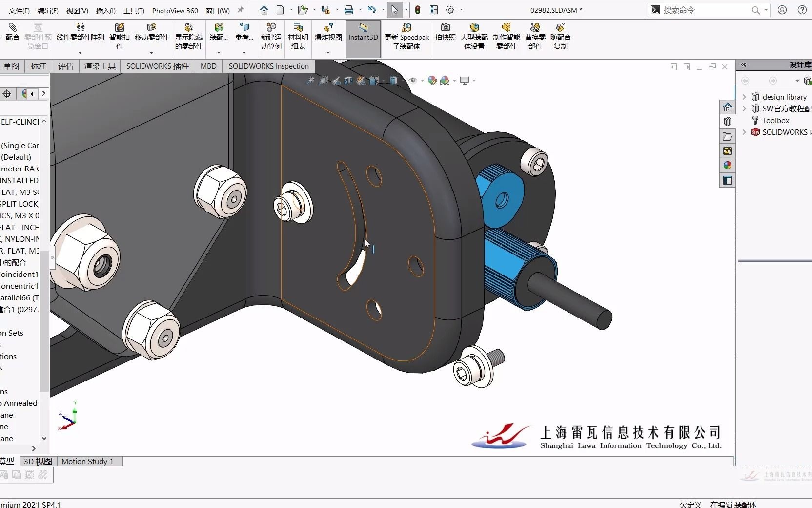The image size is (812, 508).
Task: Click the 移动零部件 Move Component tool
Action: (152, 33)
